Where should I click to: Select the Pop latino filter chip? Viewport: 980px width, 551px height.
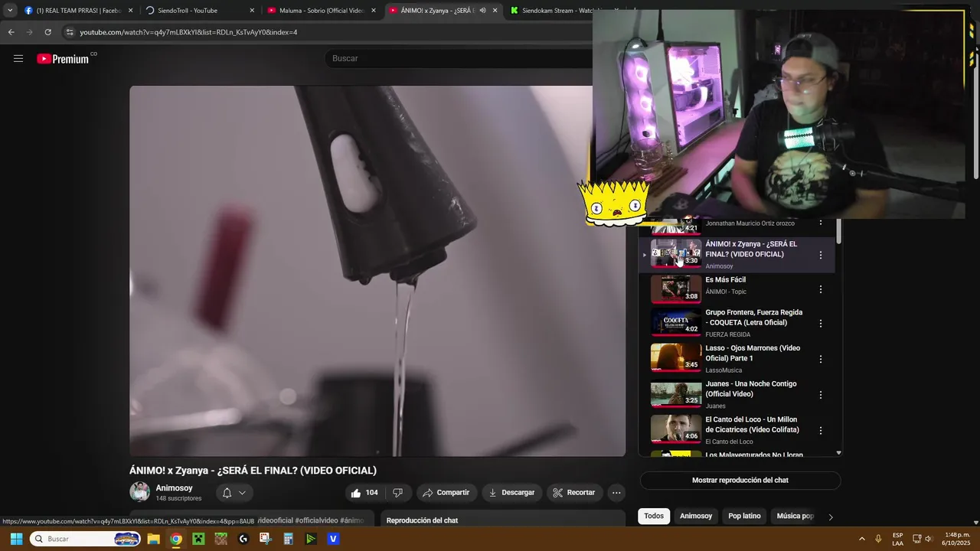pos(744,516)
